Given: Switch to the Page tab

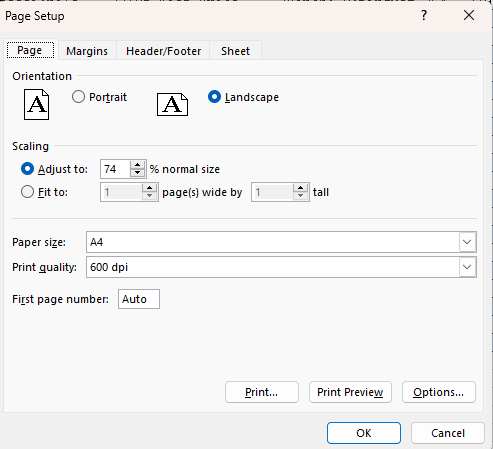Looking at the screenshot, I should coord(30,50).
